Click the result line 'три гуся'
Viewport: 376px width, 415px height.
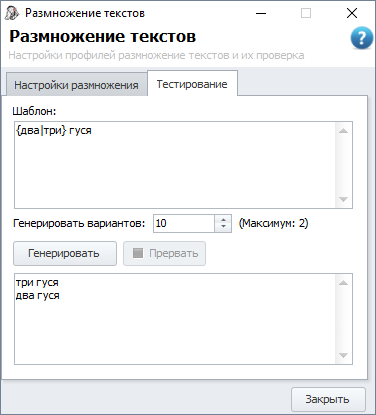coord(37,283)
